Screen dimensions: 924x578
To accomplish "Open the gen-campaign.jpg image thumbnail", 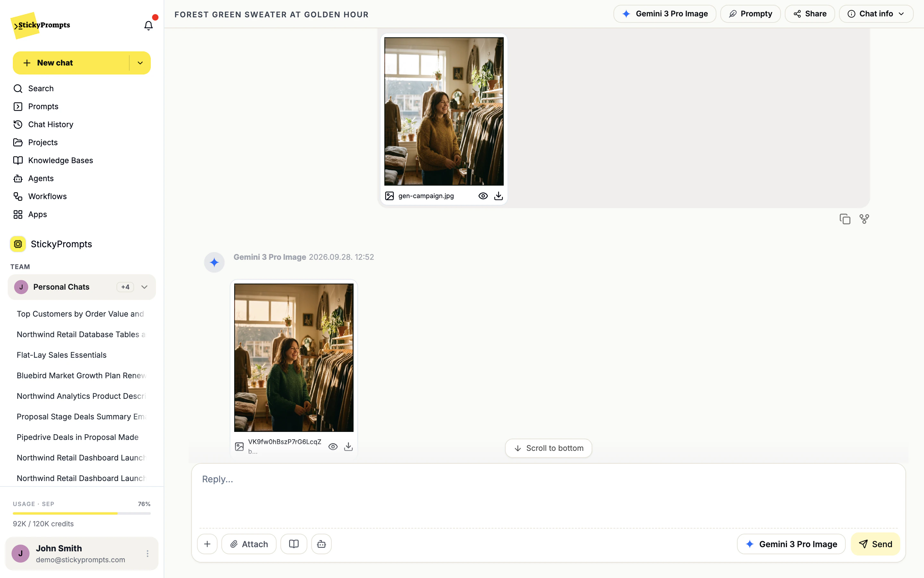I will tap(444, 111).
